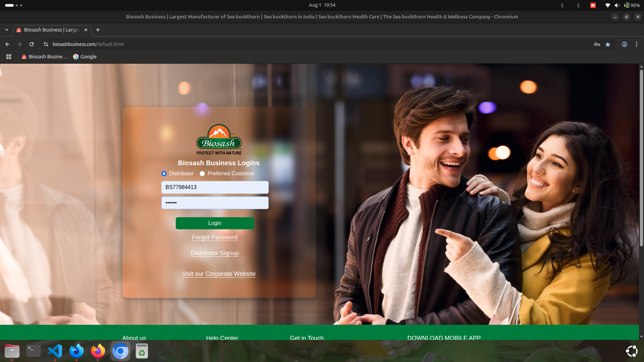Image resolution: width=644 pixels, height=362 pixels.
Task: Select the Preferred Customer radio option
Action: (202, 174)
